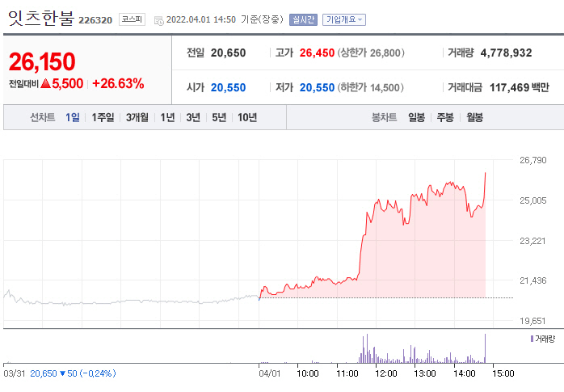This screenshot has height=392, width=564.
Task: Switch to 일봉 daily candle chart
Action: coord(416,117)
